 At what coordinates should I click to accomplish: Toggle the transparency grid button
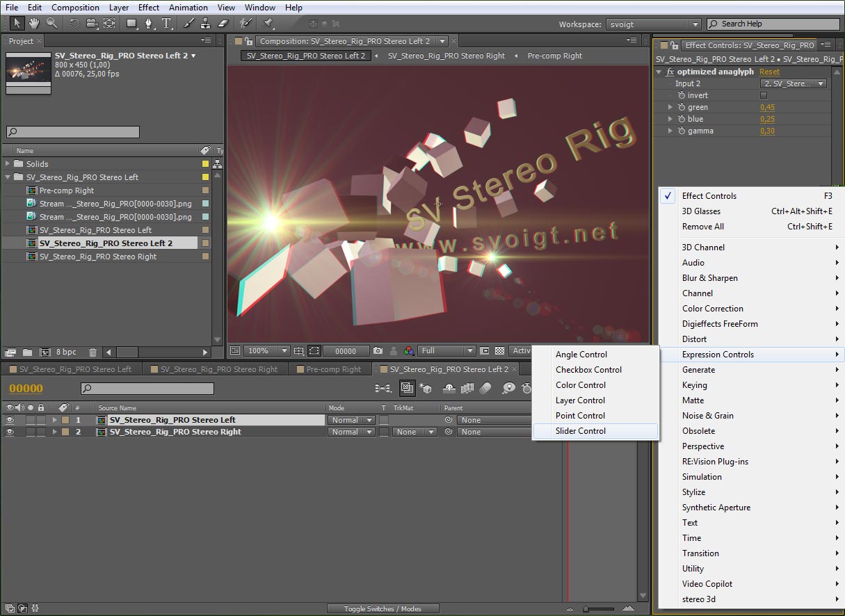tap(499, 351)
